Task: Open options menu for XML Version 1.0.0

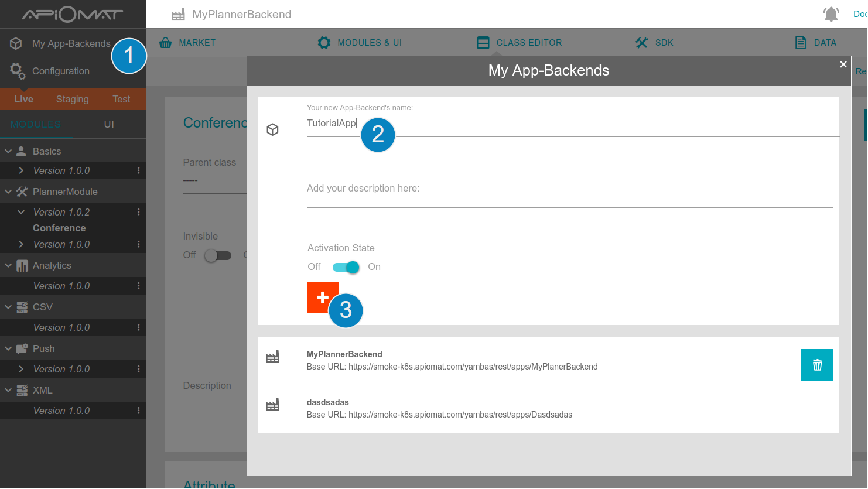Action: point(139,411)
